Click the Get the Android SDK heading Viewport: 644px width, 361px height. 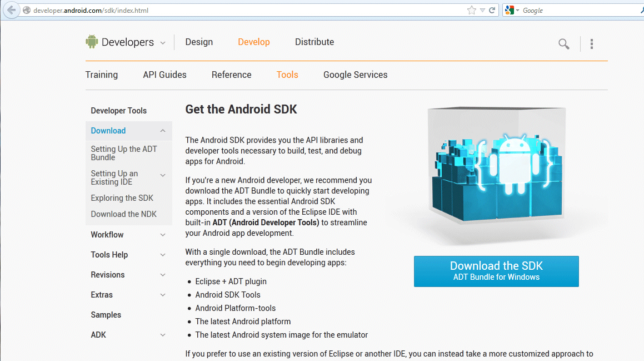click(x=241, y=110)
